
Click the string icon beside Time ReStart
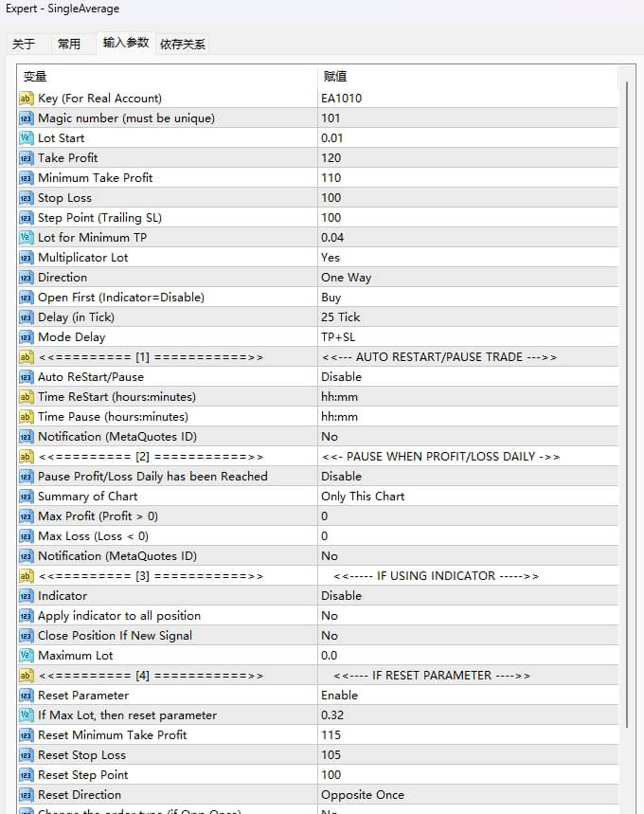click(x=26, y=397)
